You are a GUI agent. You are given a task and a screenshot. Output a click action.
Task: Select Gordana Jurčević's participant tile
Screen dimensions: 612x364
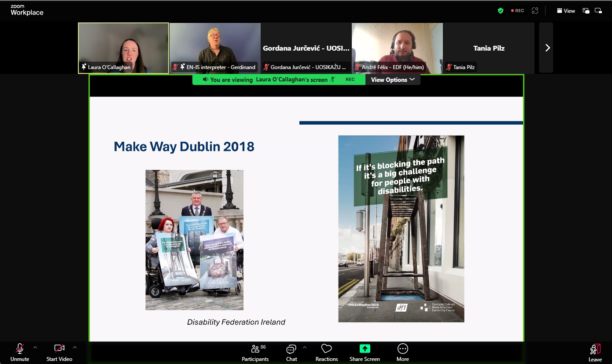[x=306, y=48]
